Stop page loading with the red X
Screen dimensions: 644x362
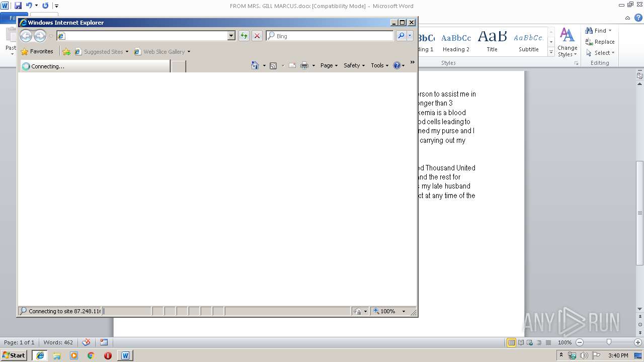(257, 36)
